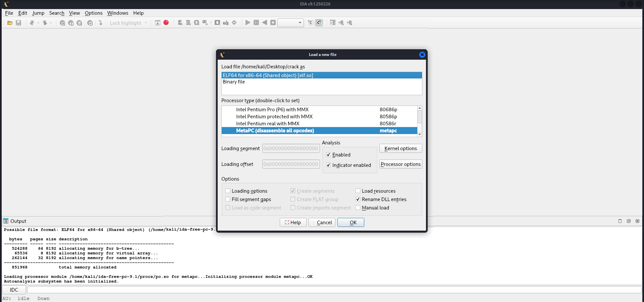The image size is (644, 302).
Task: Uncheck Rename DLL entries
Action: [x=358, y=199]
